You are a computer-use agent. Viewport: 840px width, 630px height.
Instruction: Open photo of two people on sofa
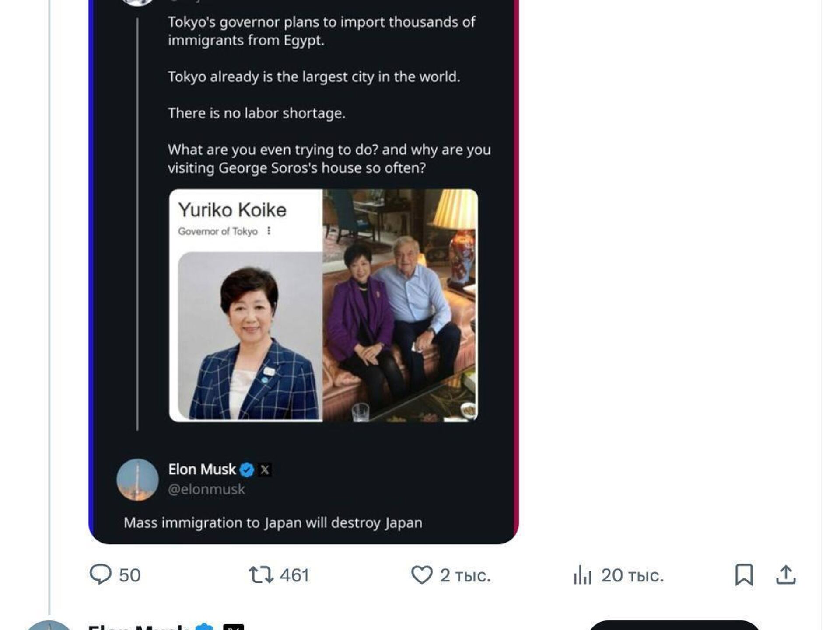pos(400,305)
